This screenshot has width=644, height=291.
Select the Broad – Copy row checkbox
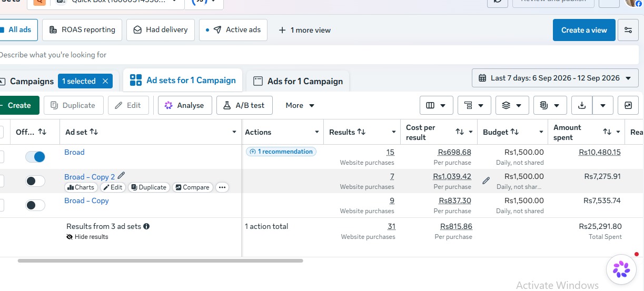pyautogui.click(x=1, y=205)
